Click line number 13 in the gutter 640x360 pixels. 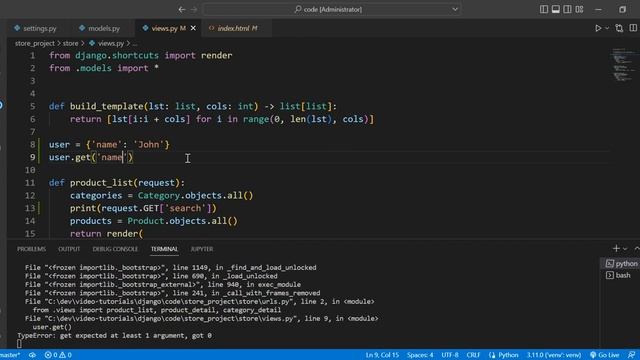tap(30, 208)
